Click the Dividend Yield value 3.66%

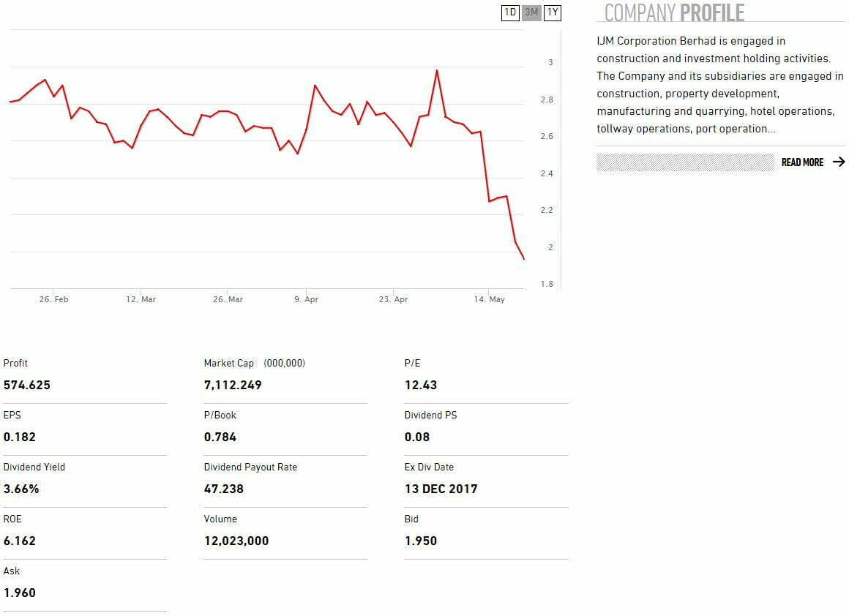pos(21,489)
